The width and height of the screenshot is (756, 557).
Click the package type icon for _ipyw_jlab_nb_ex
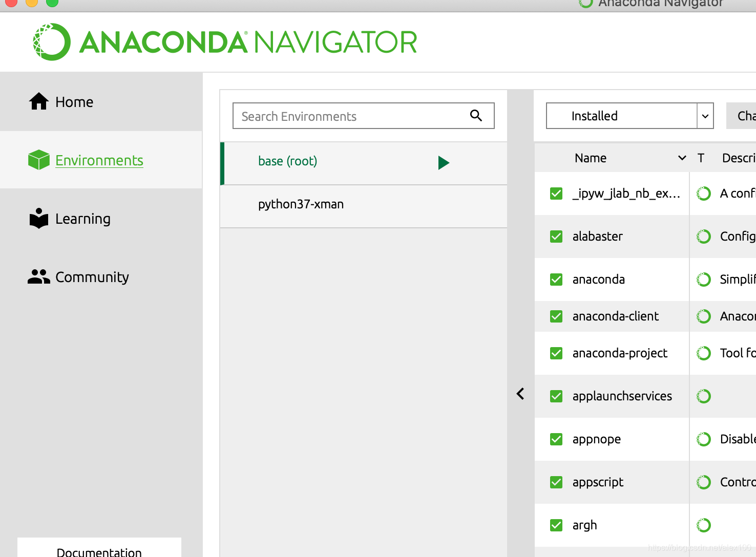704,194
